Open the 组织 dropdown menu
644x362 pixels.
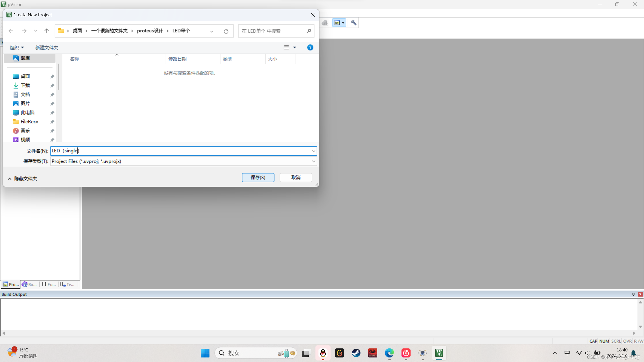17,47
